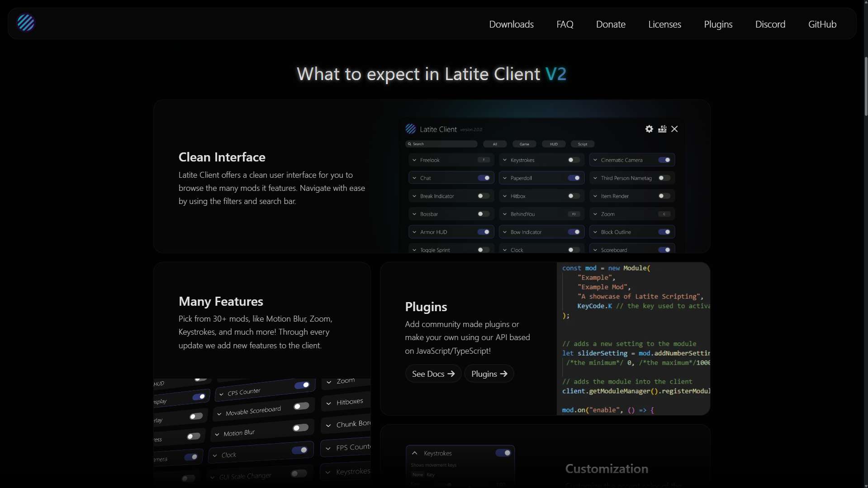Click the settings gear in Latite preview
Screen dimensions: 868x488
click(649, 129)
